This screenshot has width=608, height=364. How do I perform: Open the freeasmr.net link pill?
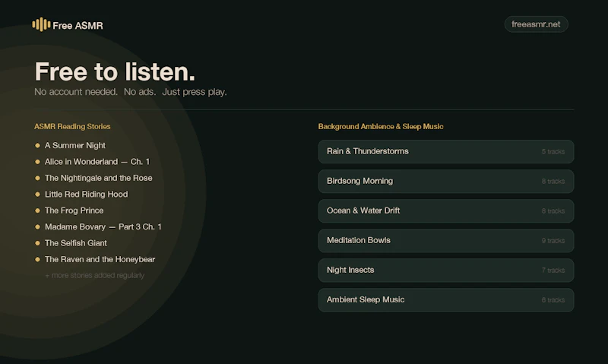[536, 24]
